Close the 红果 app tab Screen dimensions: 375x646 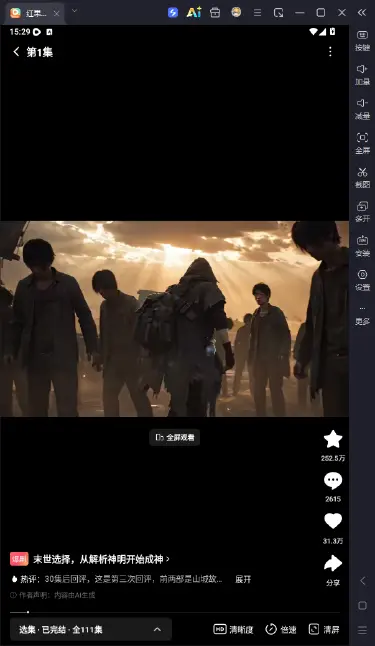pos(56,13)
